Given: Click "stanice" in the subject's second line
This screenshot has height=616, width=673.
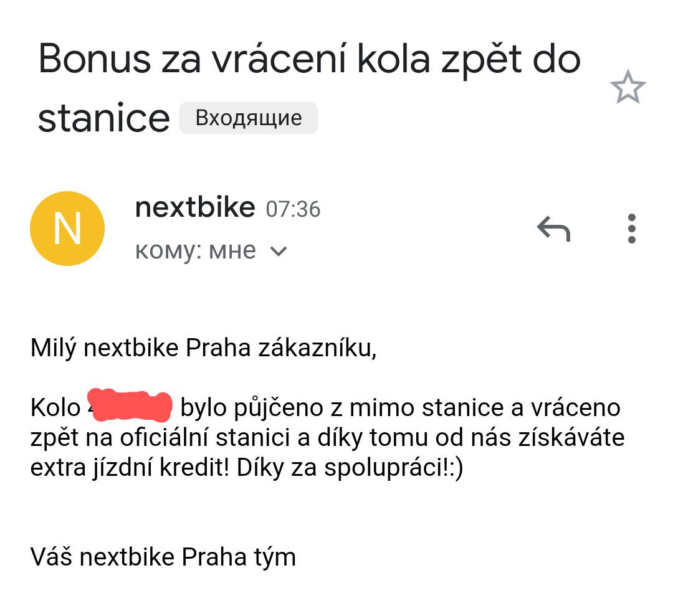Looking at the screenshot, I should pos(104,118).
